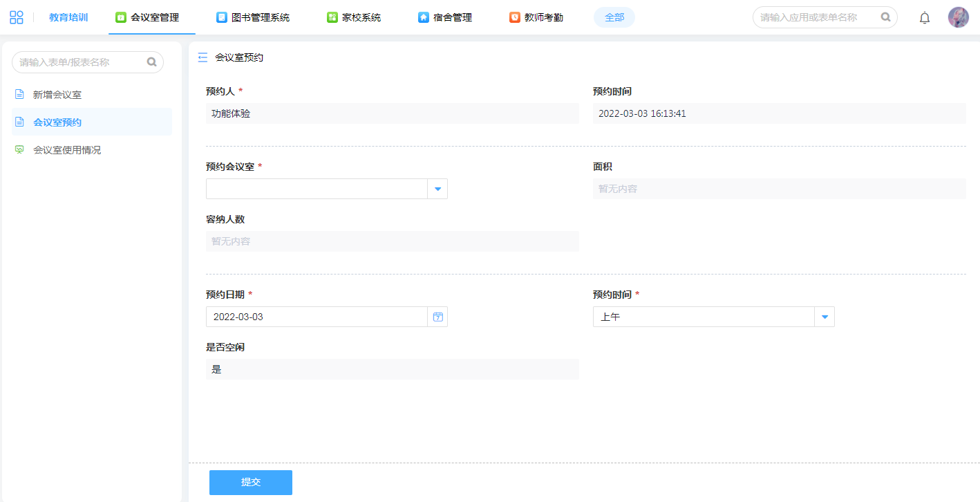980x502 pixels.
Task: Expand the 预约会议室 dropdown arrow
Action: 437,189
